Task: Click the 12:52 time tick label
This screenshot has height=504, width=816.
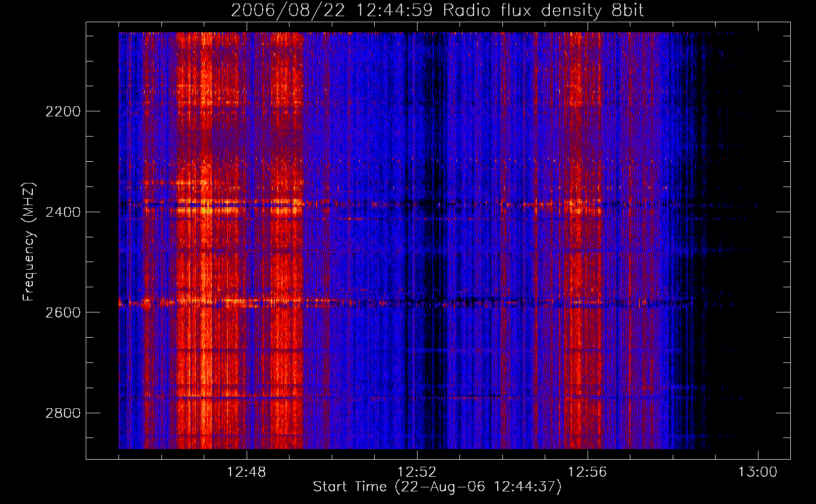Action: (x=417, y=472)
